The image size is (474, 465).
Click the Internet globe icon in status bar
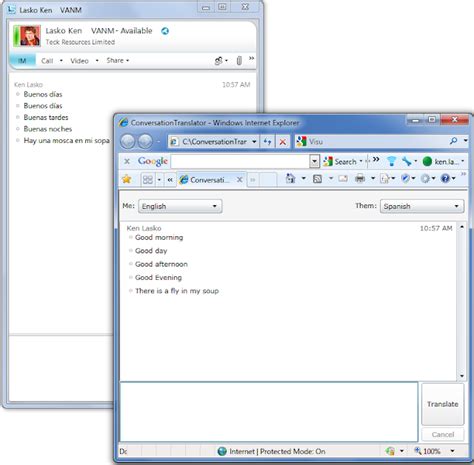pos(222,451)
